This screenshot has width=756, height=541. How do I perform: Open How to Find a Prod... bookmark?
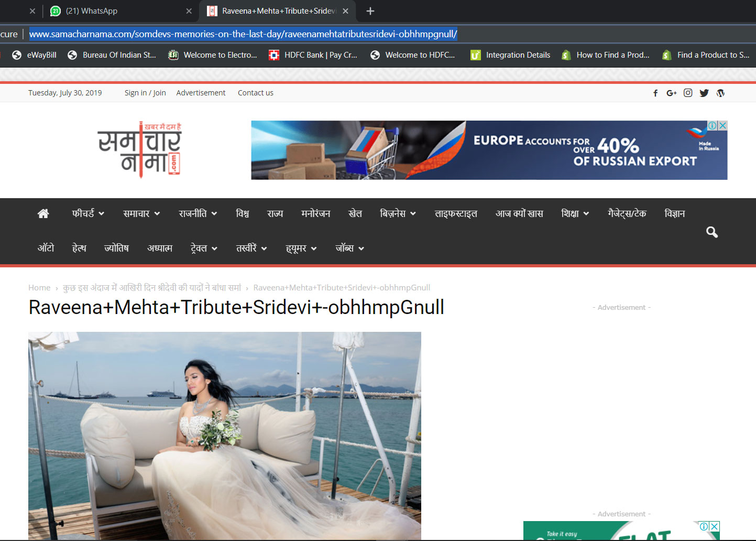(x=605, y=55)
